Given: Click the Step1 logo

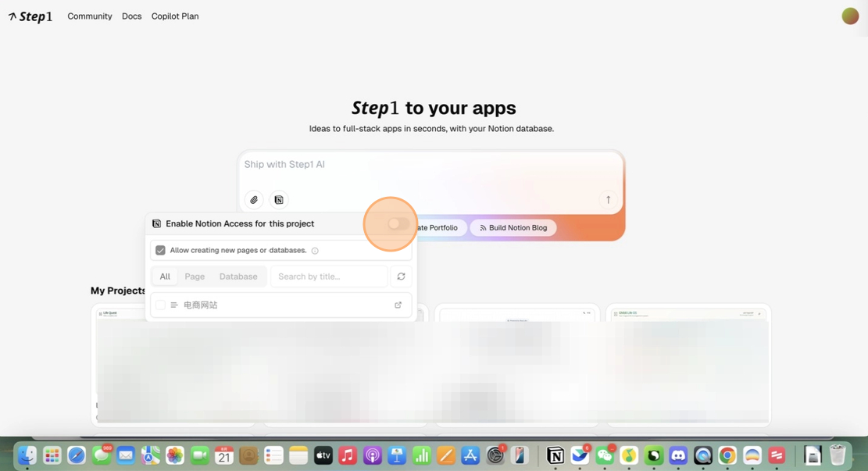Looking at the screenshot, I should (30, 16).
